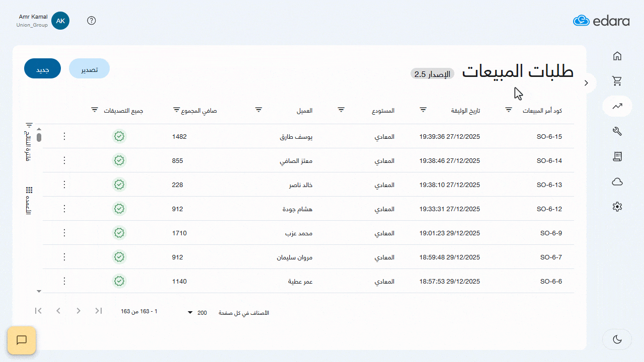Image resolution: width=644 pixels, height=362 pixels.
Task: Select customer name مروان سليمان
Action: point(295,257)
